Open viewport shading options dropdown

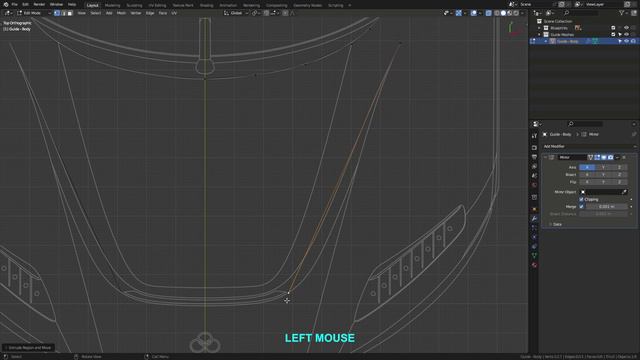point(522,13)
